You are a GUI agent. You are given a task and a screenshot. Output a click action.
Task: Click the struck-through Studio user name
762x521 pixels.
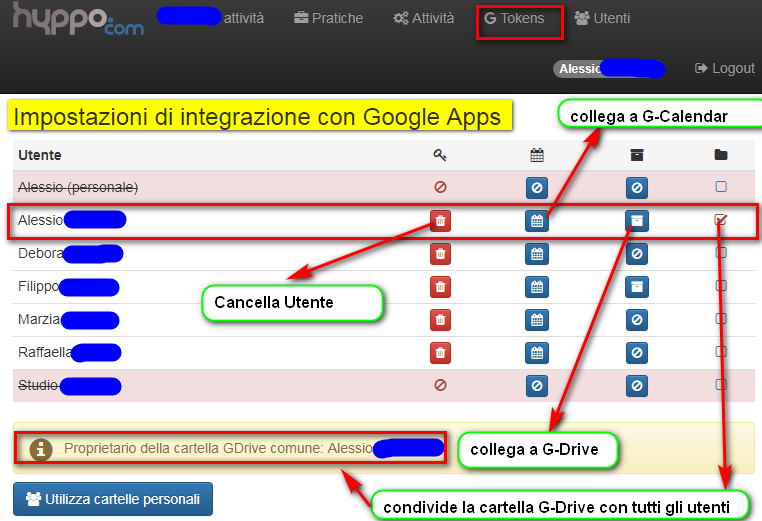(38, 385)
